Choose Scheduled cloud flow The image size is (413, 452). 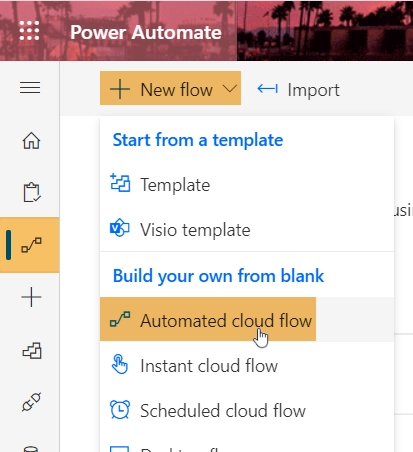point(247,410)
